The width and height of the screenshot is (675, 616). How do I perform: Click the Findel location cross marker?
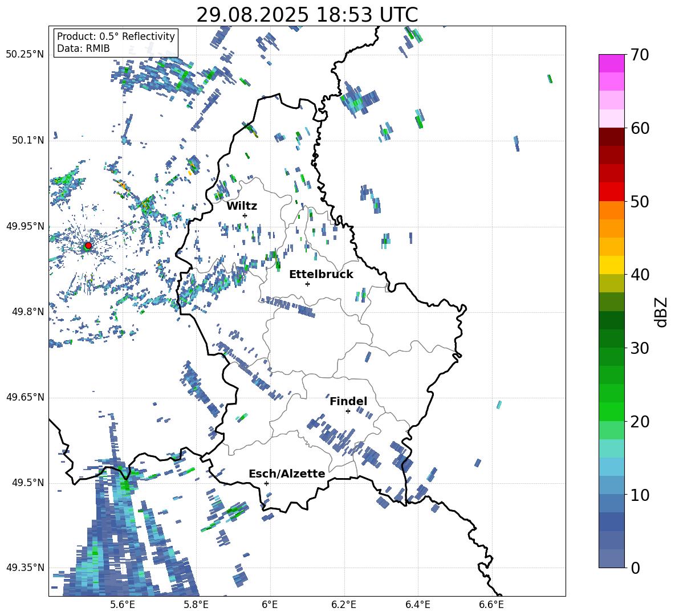tap(348, 411)
